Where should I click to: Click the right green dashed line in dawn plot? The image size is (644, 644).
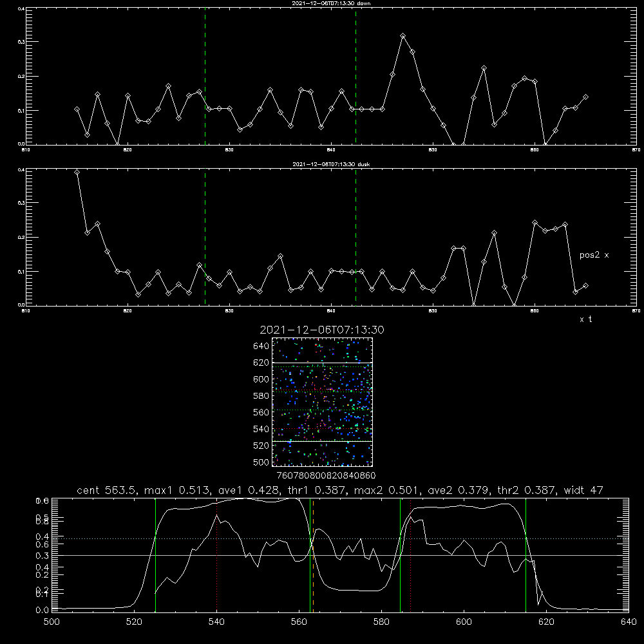coord(355,76)
